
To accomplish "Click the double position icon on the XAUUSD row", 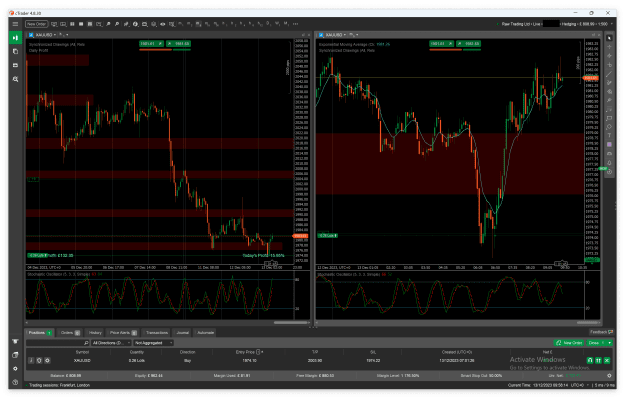I will click(598, 360).
